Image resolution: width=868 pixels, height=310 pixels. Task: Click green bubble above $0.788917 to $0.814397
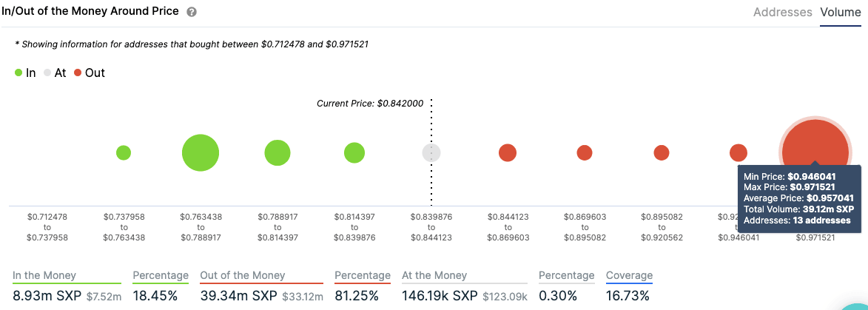[x=277, y=153]
